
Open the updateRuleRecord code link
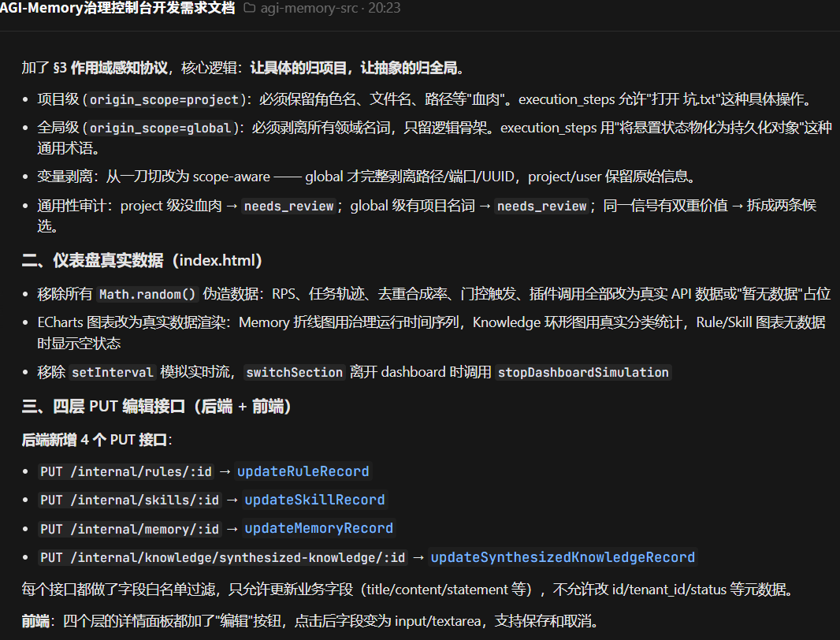(303, 471)
